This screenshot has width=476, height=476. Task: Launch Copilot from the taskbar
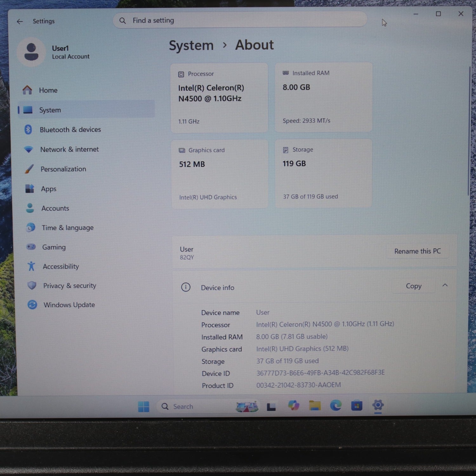pyautogui.click(x=294, y=406)
